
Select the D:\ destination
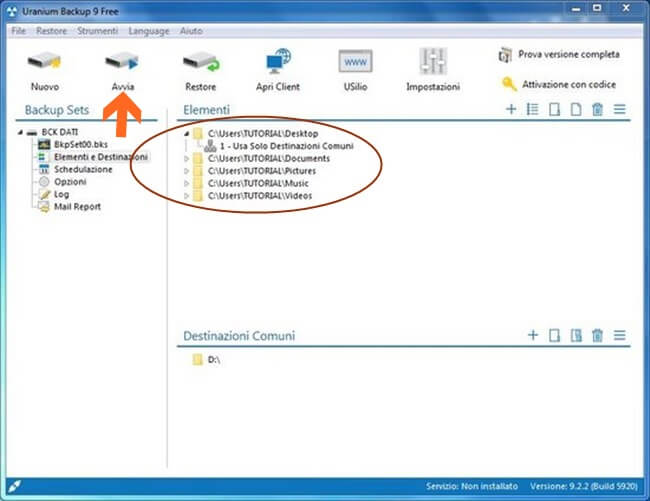click(x=213, y=360)
